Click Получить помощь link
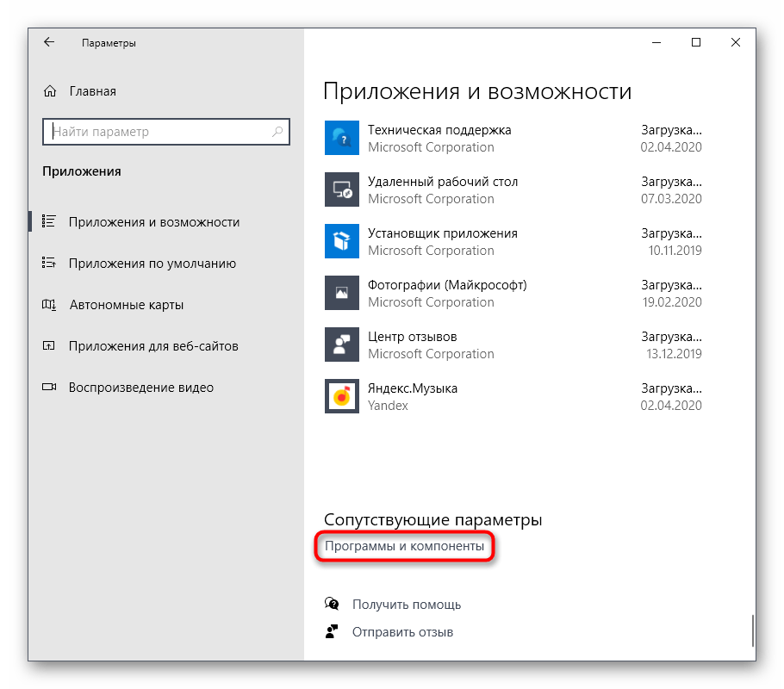The height and width of the screenshot is (689, 784). (x=406, y=605)
